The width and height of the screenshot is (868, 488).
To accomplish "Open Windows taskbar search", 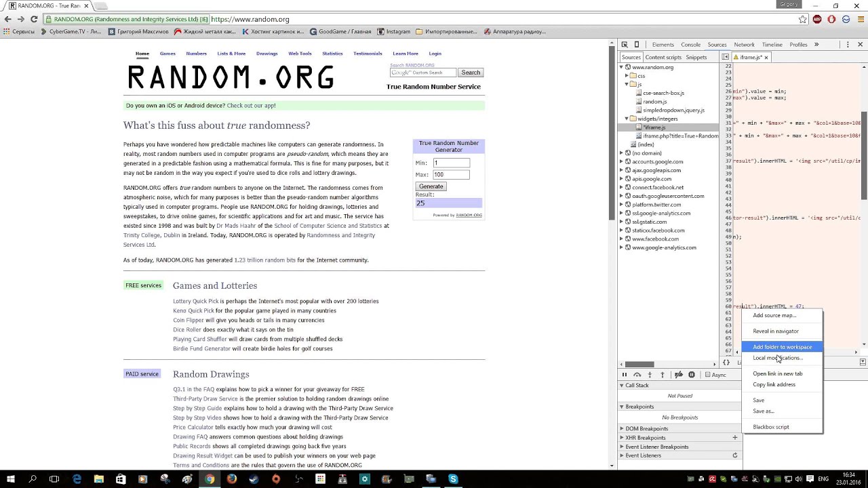I will point(33,479).
